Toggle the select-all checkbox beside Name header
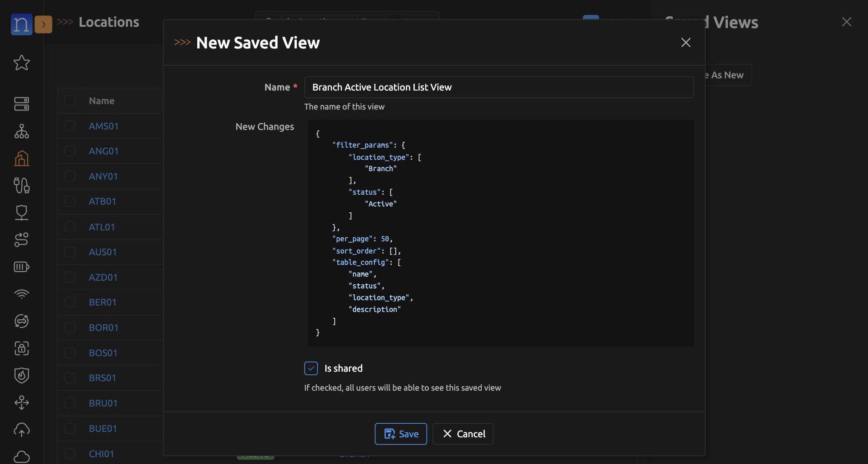This screenshot has width=868, height=464. 70,100
